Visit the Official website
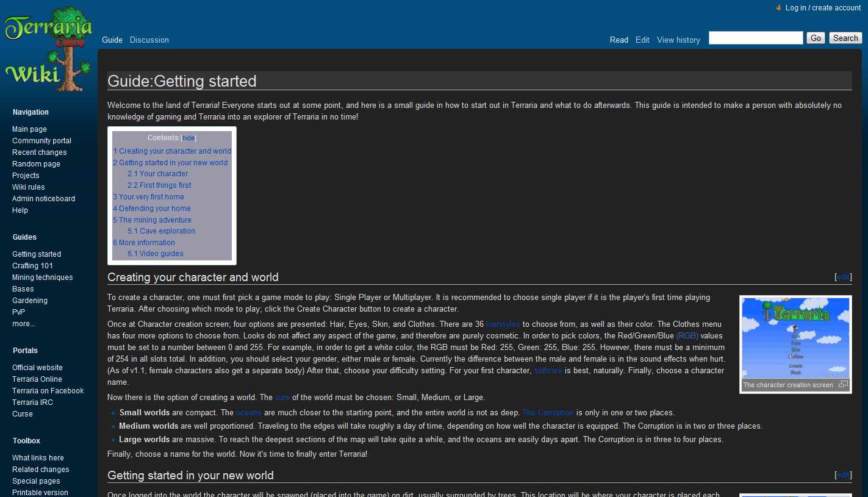The width and height of the screenshot is (868, 497). tap(37, 368)
